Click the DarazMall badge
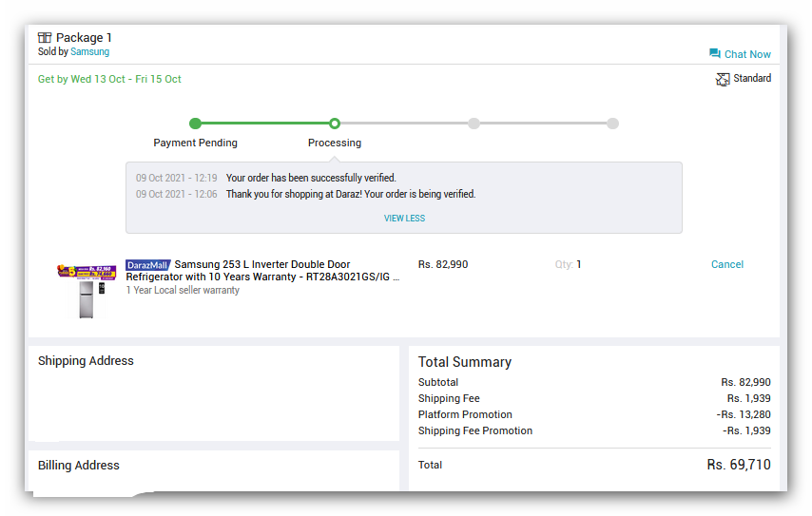This screenshot has width=812, height=516. (x=148, y=264)
